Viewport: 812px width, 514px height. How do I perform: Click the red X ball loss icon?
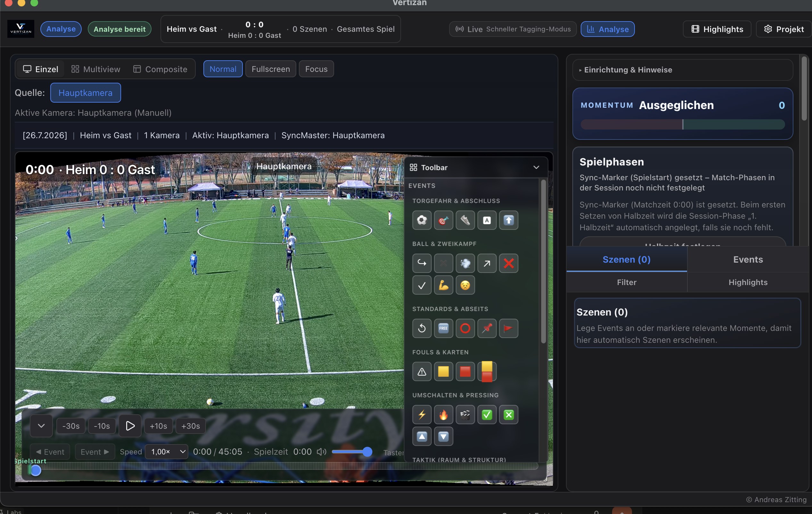[x=509, y=263]
